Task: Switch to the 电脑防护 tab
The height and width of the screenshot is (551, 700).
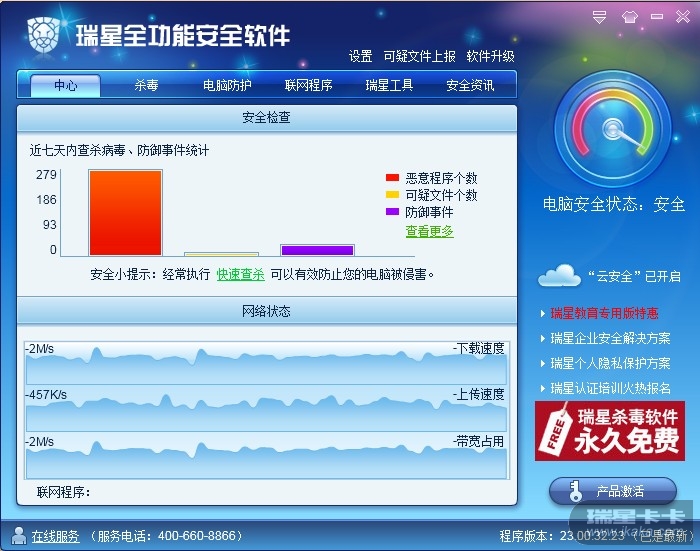Action: [227, 85]
